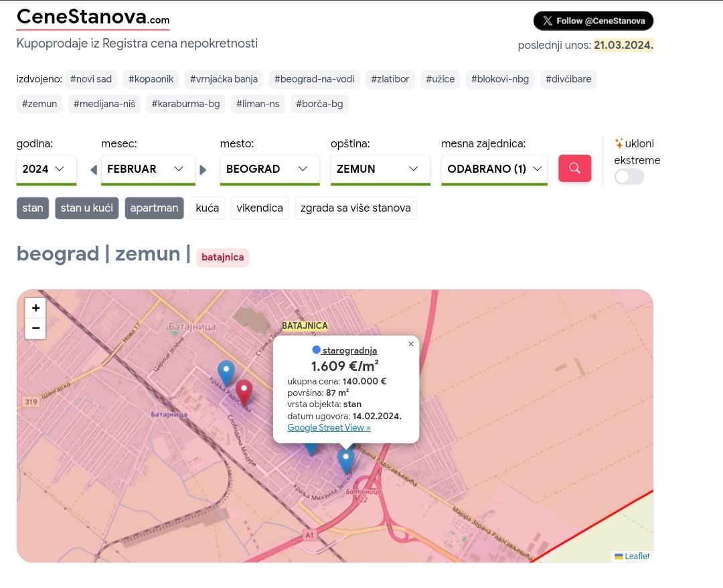The image size is (723, 588).
Task: Zoom in on the map
Action: coord(35,308)
